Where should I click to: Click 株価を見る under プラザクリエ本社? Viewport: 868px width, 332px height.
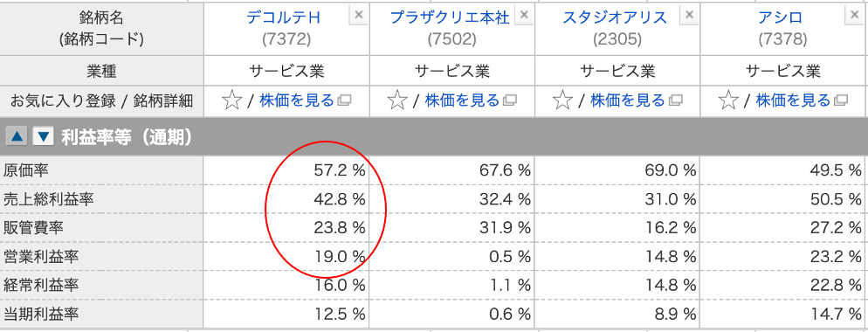[x=462, y=100]
